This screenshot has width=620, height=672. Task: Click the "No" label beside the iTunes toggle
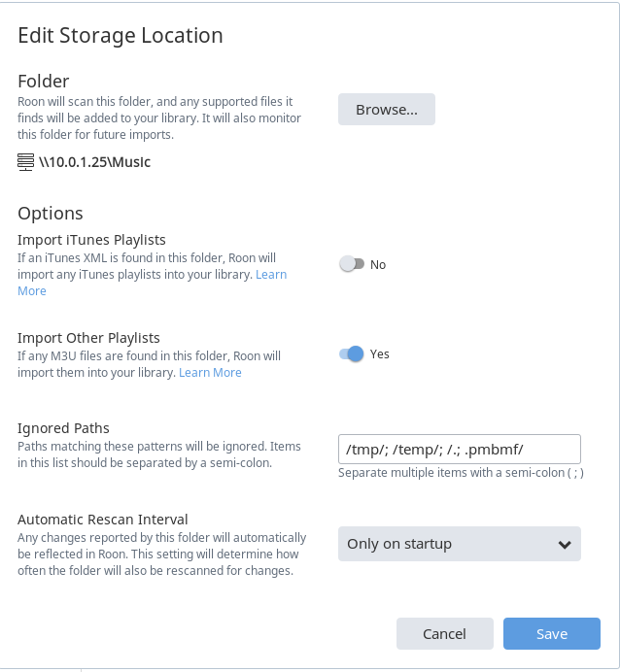378,265
